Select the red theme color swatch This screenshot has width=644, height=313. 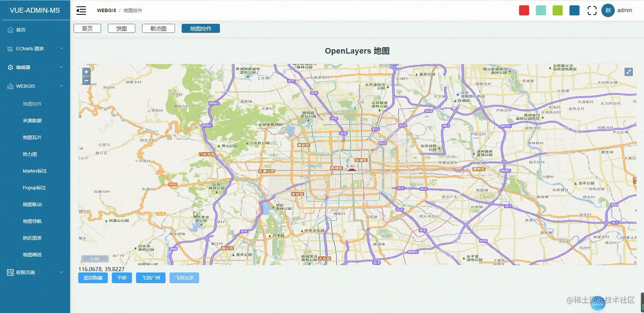tap(524, 10)
